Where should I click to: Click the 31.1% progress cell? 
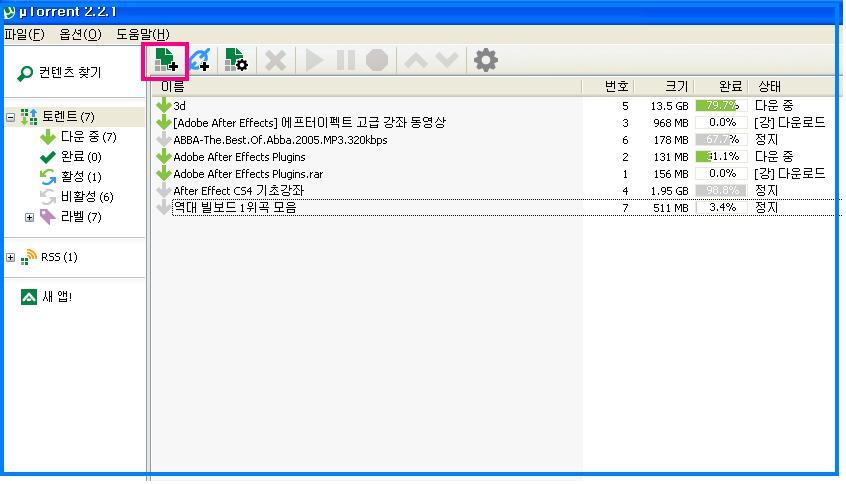[721, 156]
